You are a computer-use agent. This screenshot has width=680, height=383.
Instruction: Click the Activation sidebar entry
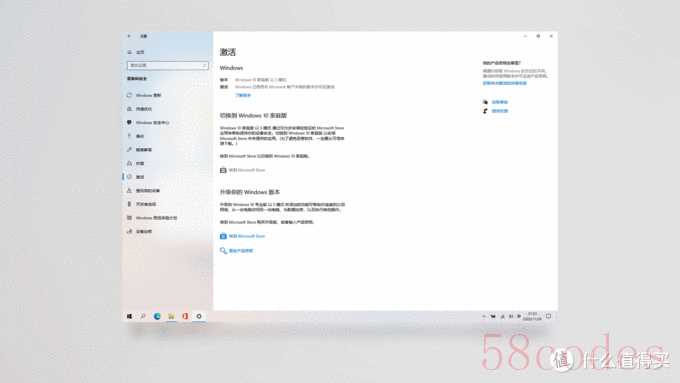point(140,177)
